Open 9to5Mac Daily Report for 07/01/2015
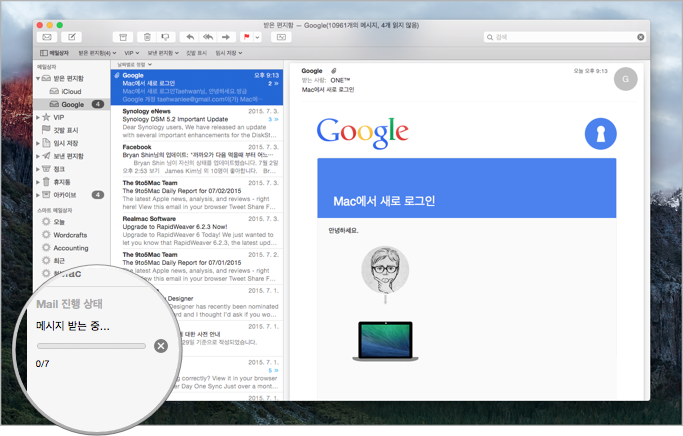Screen dimensions: 683x436 tap(197, 266)
